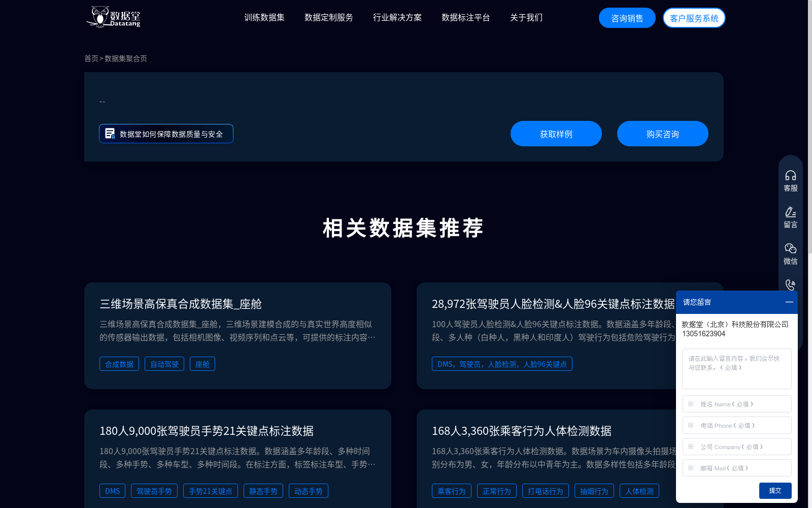Click the 三维场景 cabin dataset description text
The width and height of the screenshot is (812, 508).
pyautogui.click(x=238, y=331)
